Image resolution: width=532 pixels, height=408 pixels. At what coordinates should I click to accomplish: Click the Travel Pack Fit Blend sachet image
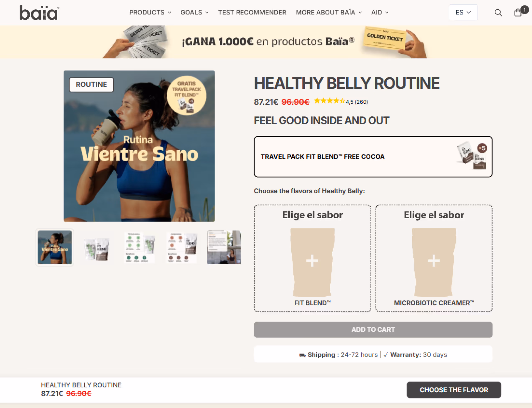[x=472, y=156]
